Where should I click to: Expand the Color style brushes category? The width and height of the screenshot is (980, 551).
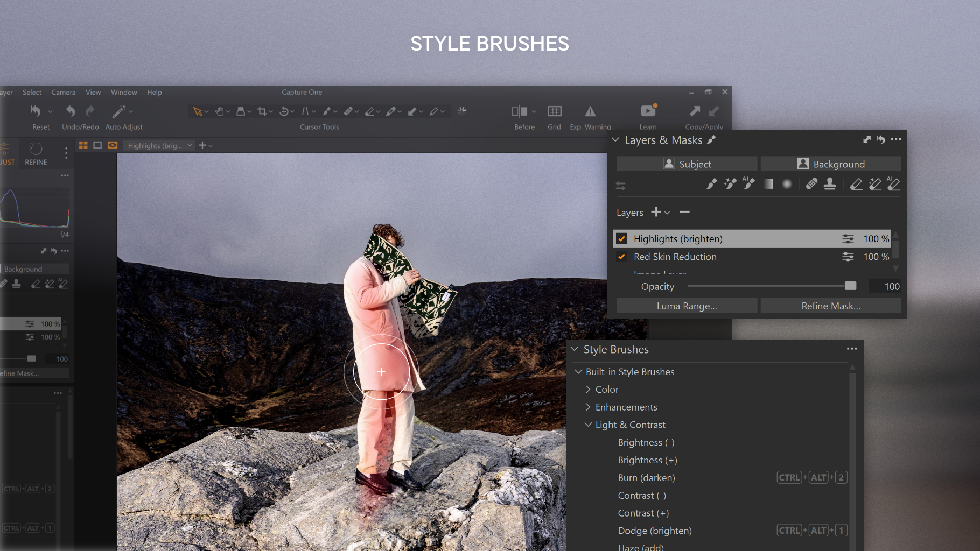tap(588, 389)
